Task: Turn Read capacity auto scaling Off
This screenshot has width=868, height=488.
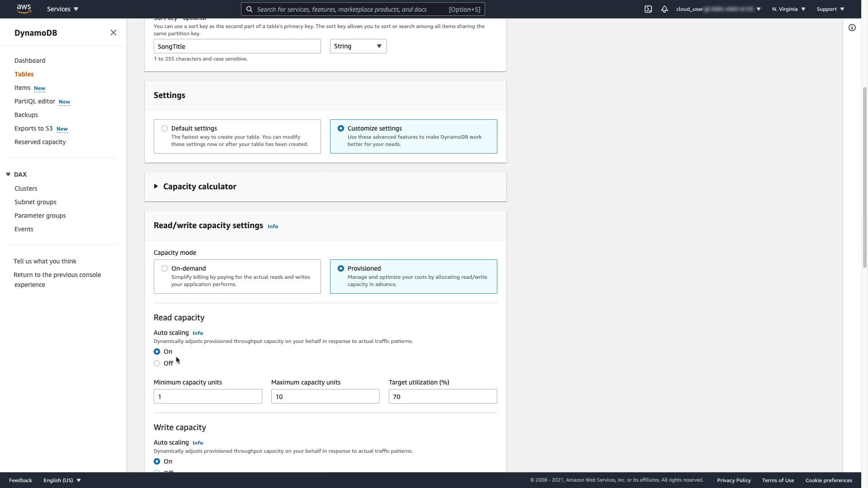Action: (157, 363)
